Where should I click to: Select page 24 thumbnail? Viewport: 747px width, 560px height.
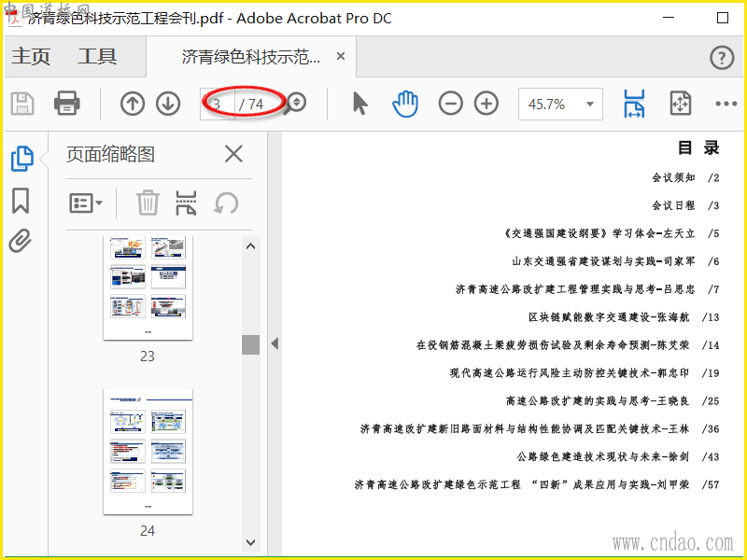point(148,451)
